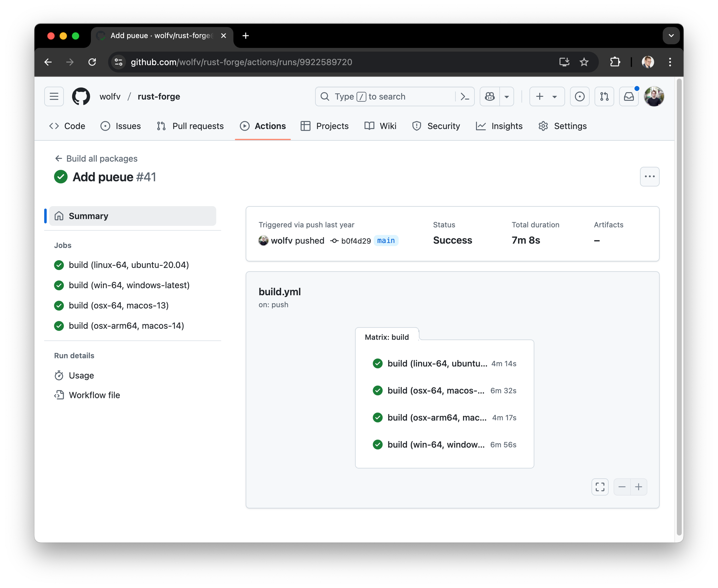Open the create new plus dropdown
Viewport: 718px width, 588px height.
coord(547,97)
